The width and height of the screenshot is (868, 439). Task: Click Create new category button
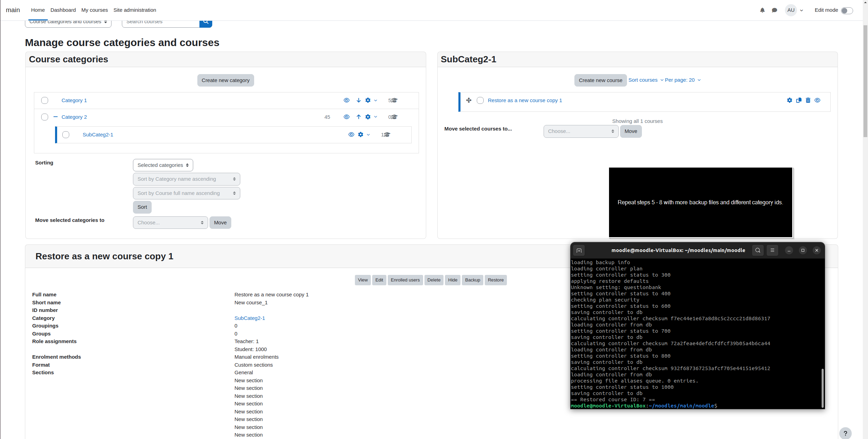tap(226, 80)
